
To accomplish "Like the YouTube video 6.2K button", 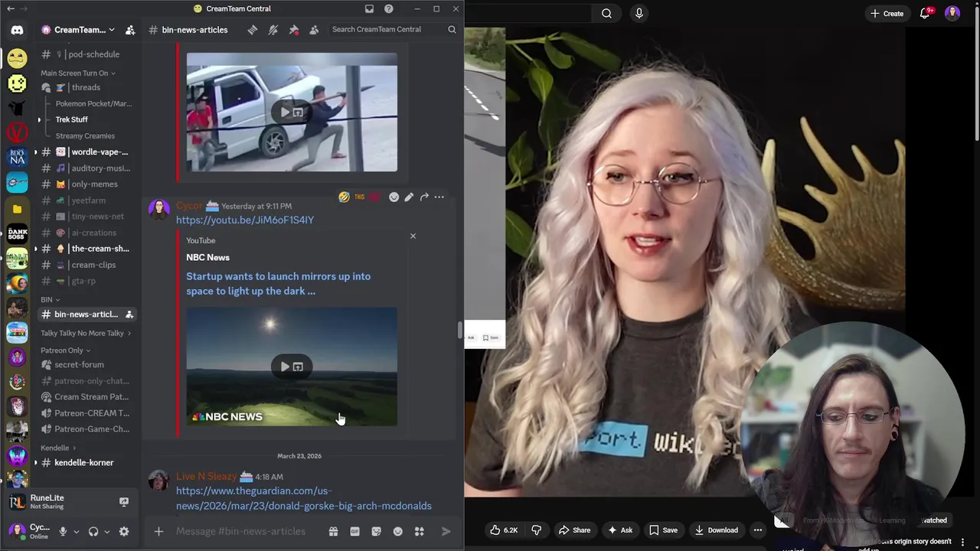I will (504, 530).
